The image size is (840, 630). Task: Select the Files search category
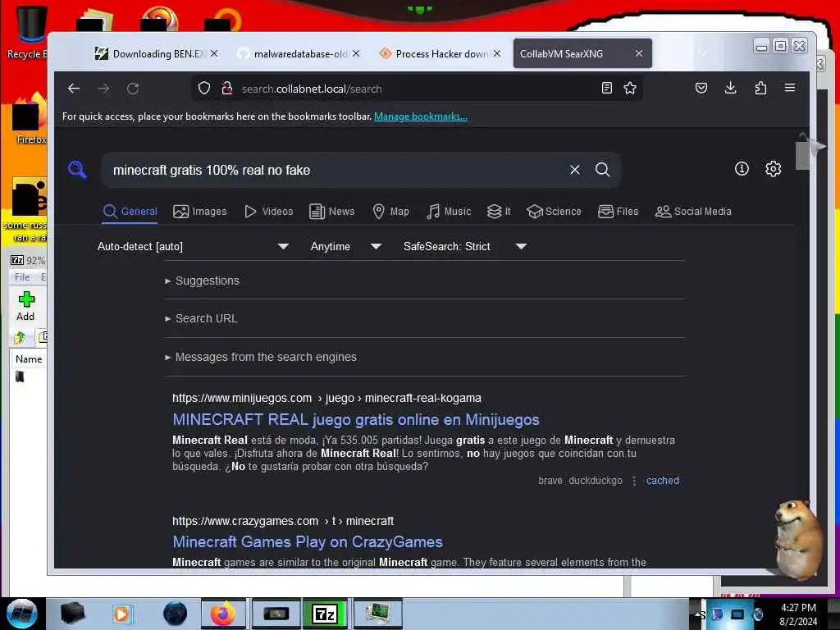click(x=619, y=212)
